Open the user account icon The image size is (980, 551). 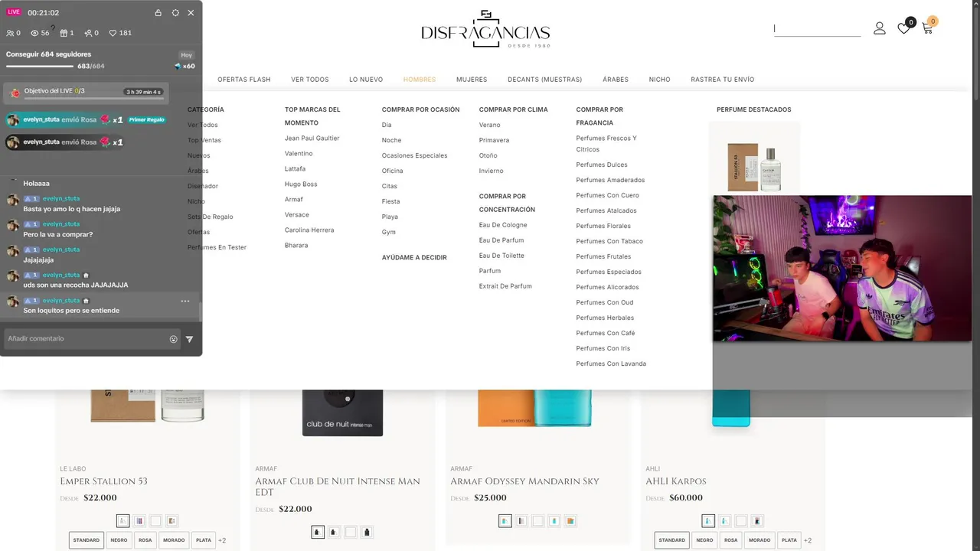[880, 28]
